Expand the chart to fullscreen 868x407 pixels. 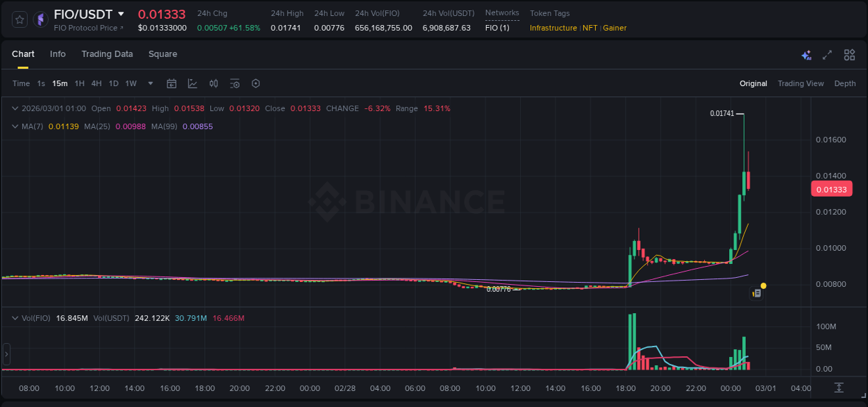point(826,54)
